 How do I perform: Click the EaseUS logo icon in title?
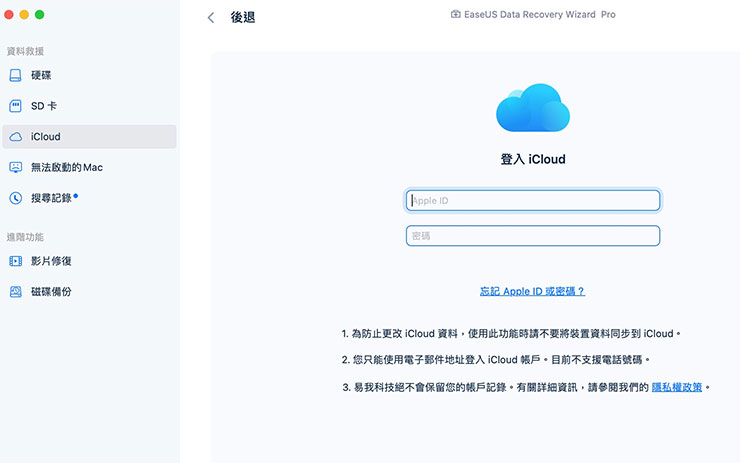(455, 14)
